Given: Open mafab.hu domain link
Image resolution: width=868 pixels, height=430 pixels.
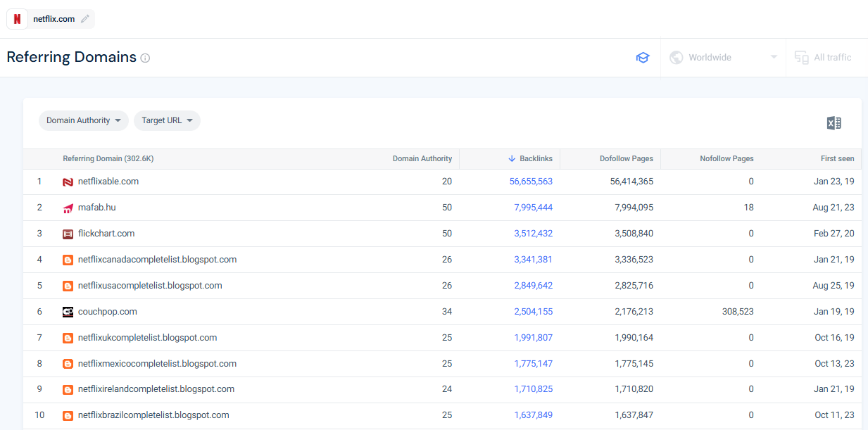Looking at the screenshot, I should click(97, 208).
